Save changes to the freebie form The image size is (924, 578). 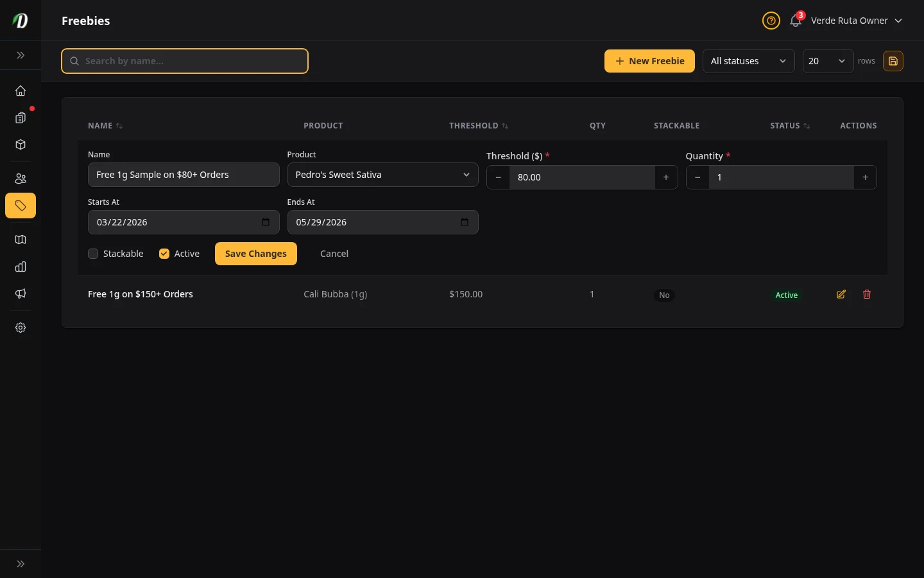[255, 254]
